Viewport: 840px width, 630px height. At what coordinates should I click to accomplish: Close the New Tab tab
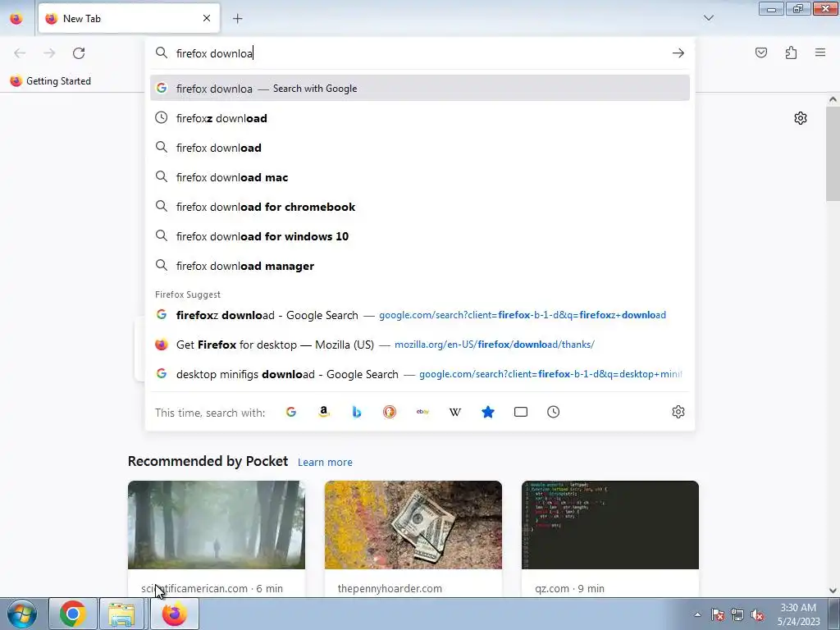[207, 18]
